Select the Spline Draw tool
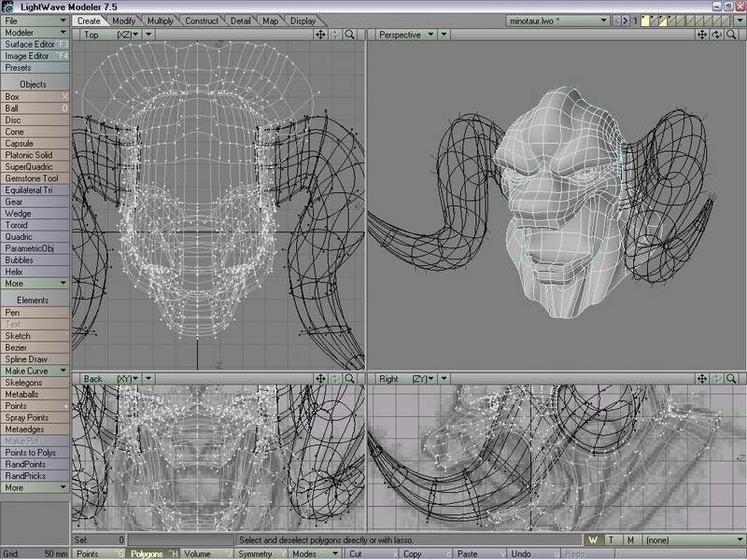This screenshot has width=747, height=560. coord(35,359)
